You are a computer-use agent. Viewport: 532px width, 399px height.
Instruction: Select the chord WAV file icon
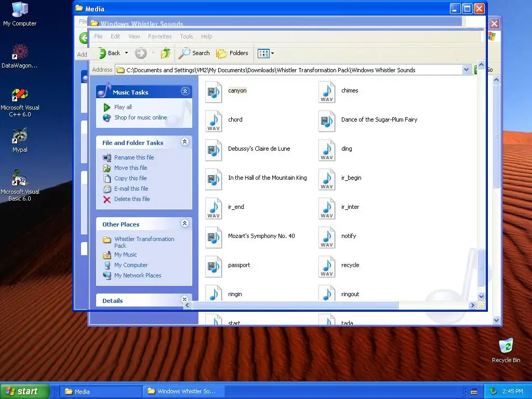(214, 121)
